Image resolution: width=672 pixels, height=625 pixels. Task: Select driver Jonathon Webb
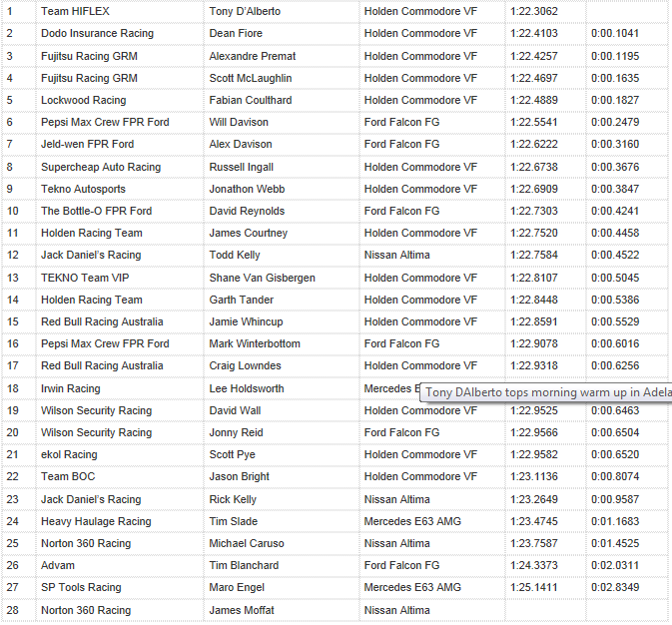tap(247, 189)
